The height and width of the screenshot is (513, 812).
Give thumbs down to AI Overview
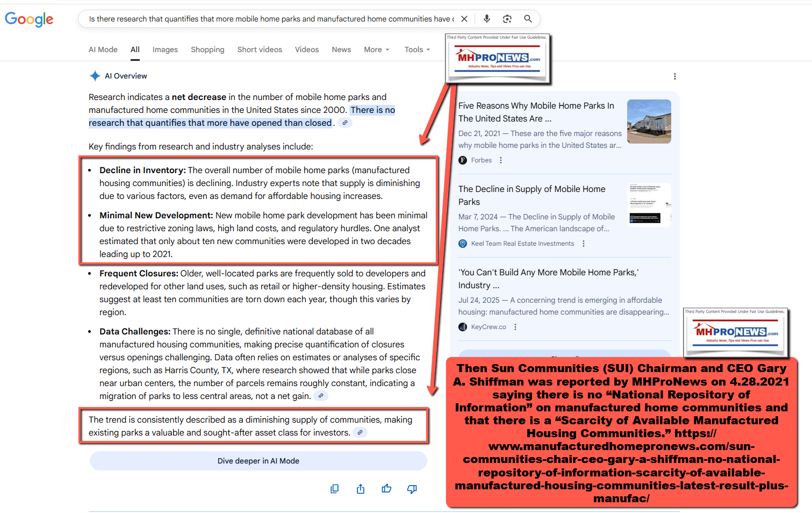click(x=412, y=489)
